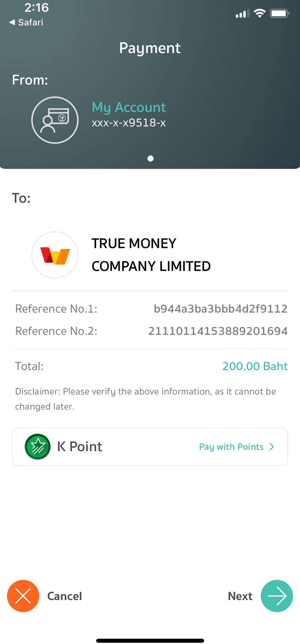Tap the cellular signal bars
Screen dimensions: 300x644
tap(242, 14)
